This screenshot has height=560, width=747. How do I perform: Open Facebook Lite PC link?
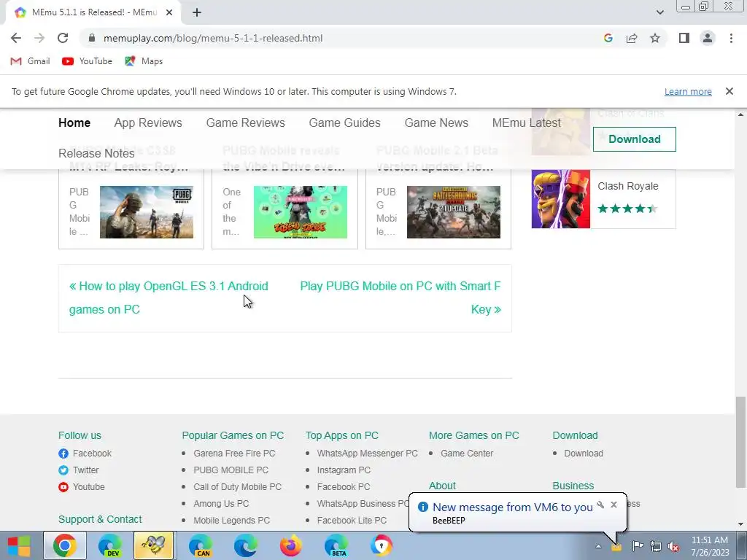click(x=352, y=521)
